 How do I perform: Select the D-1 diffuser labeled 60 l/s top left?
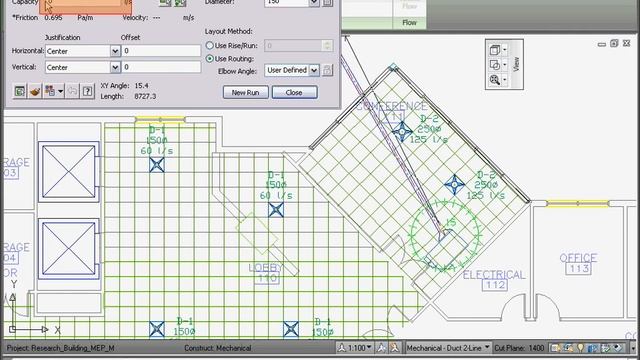pos(157,165)
